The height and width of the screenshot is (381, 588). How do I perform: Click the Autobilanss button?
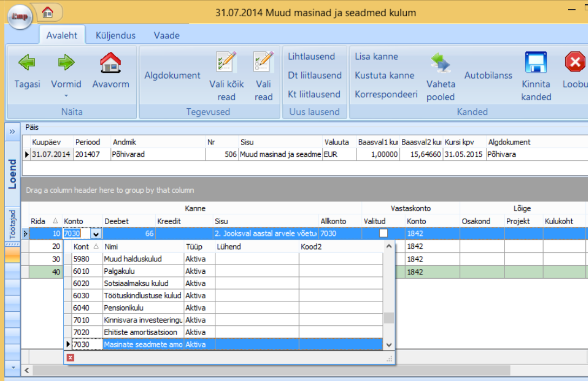(488, 75)
